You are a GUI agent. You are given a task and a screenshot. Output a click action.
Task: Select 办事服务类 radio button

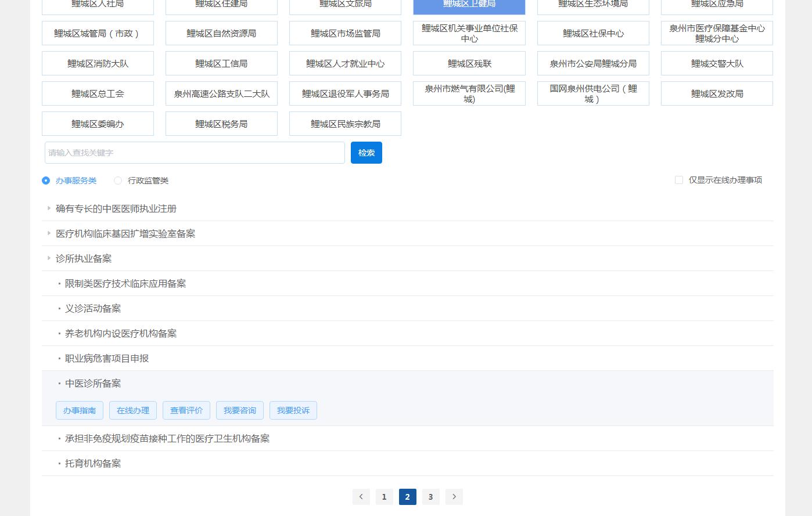46,181
